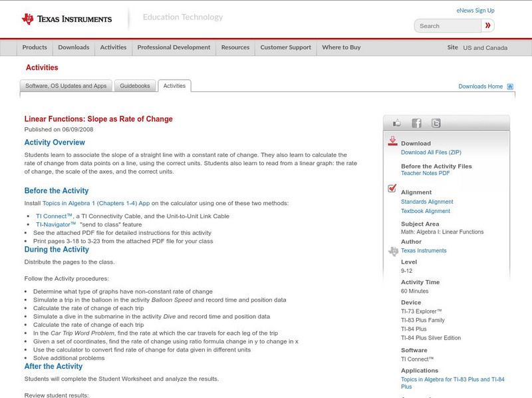The height and width of the screenshot is (398, 532).
Task: Click the red download arrow icon
Action: tap(392, 141)
